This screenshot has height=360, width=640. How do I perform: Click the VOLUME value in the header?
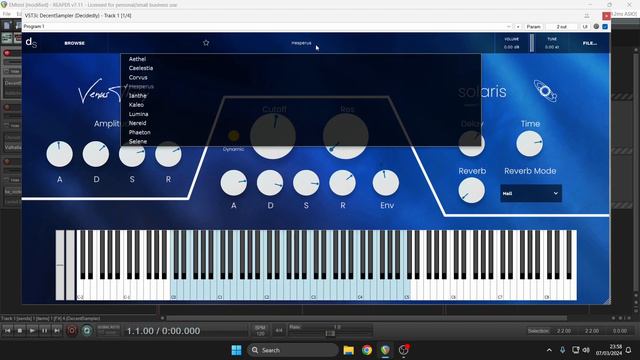(511, 47)
